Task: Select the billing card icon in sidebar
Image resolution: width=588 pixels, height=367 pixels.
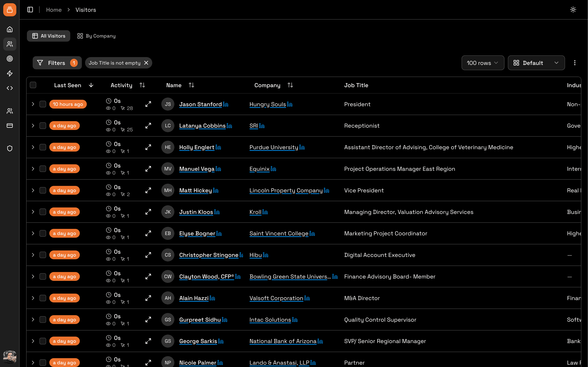Action: (10, 126)
